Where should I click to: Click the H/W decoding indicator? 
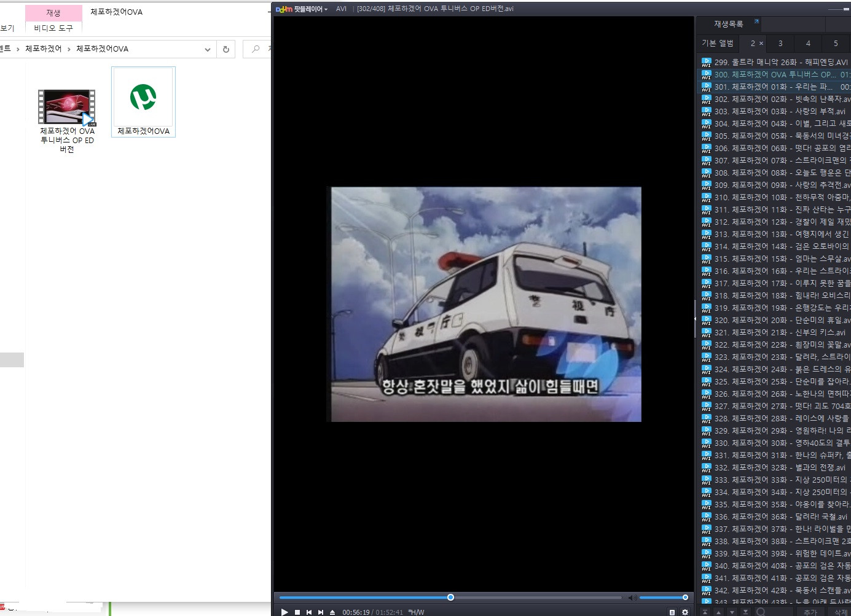tap(416, 612)
